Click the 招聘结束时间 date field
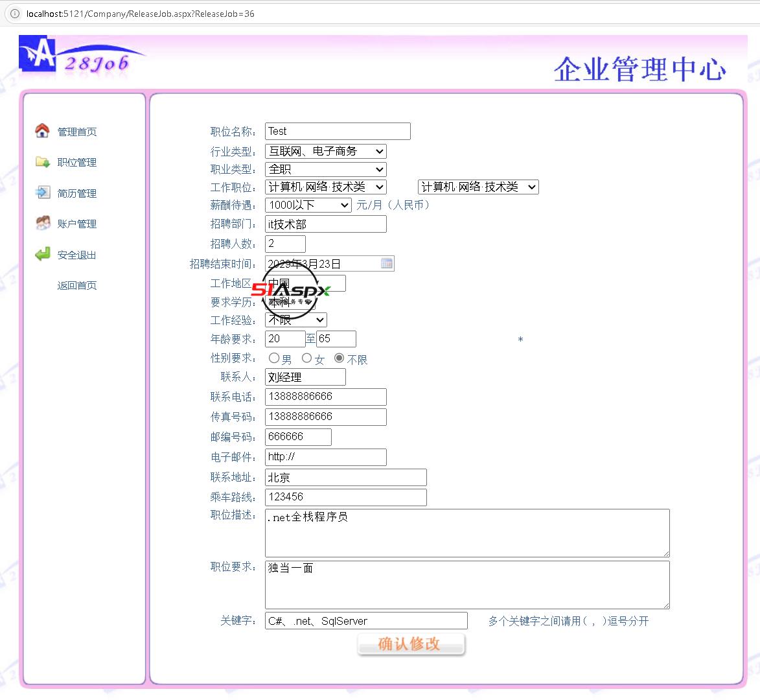Image resolution: width=760 pixels, height=700 pixels. pyautogui.click(x=330, y=264)
